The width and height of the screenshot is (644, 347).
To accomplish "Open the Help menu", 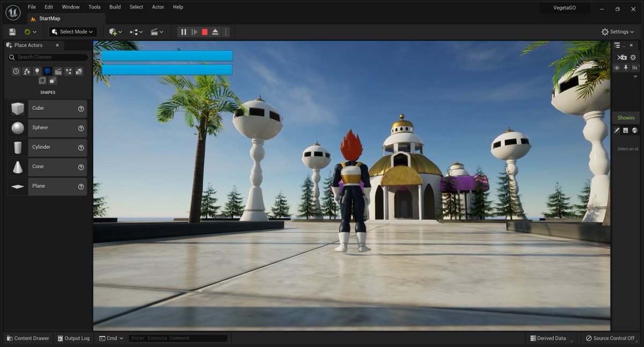I will point(178,7).
